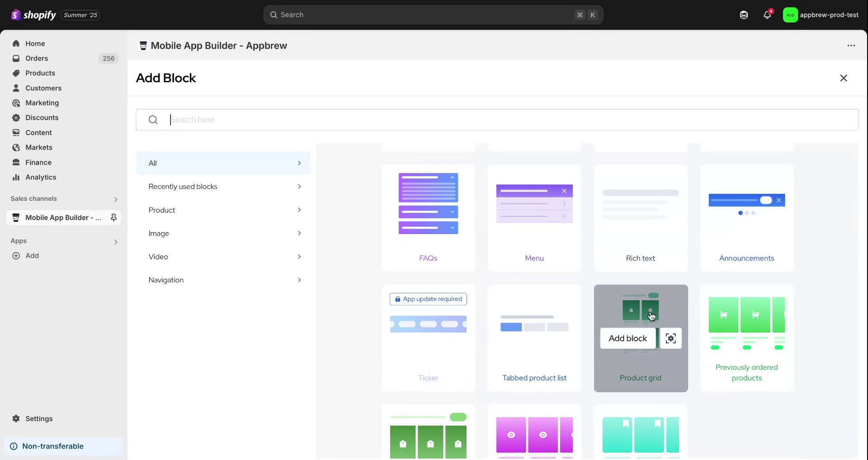Choose the FAQs block card
The width and height of the screenshot is (868, 460).
[x=429, y=218]
